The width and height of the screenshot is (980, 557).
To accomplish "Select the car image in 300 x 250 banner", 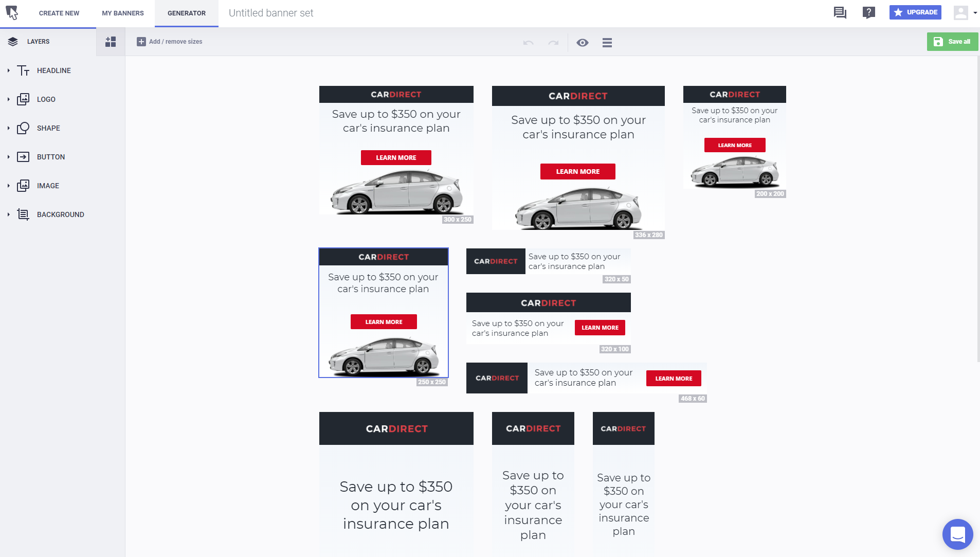I will tap(396, 191).
